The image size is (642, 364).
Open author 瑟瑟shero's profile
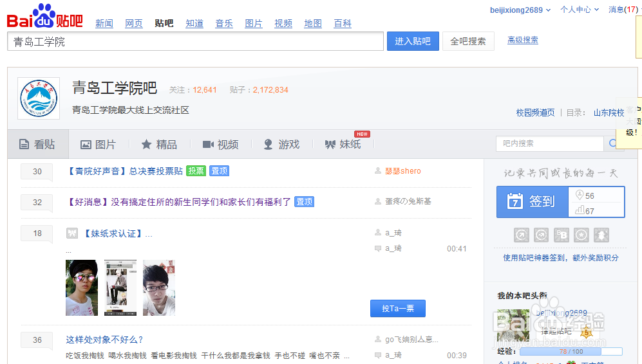pos(403,171)
